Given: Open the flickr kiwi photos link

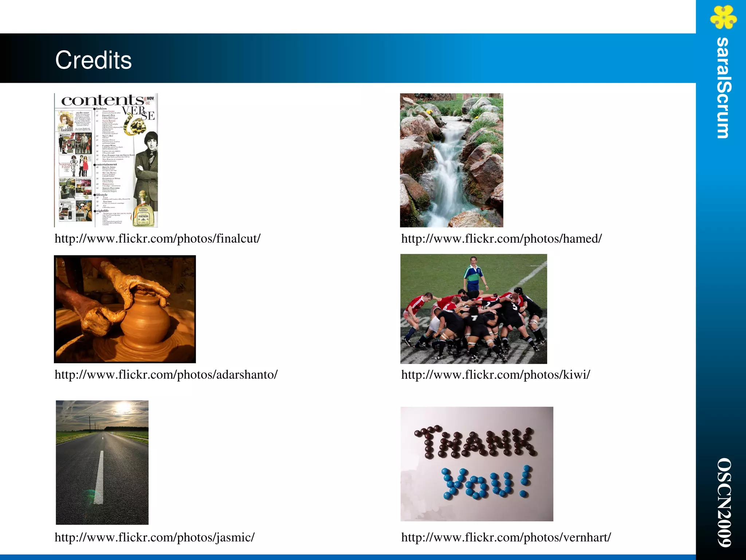Looking at the screenshot, I should point(495,375).
